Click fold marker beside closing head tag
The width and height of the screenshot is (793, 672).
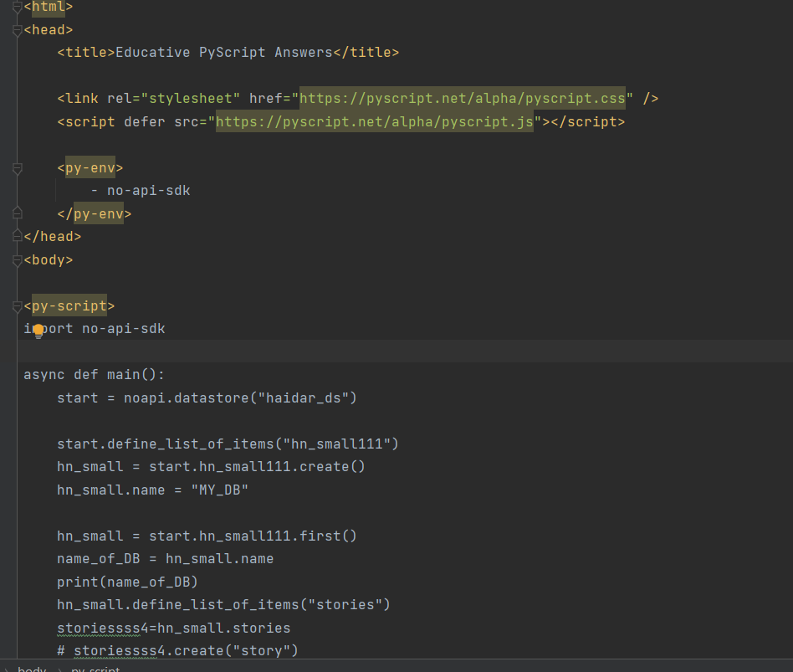click(18, 237)
